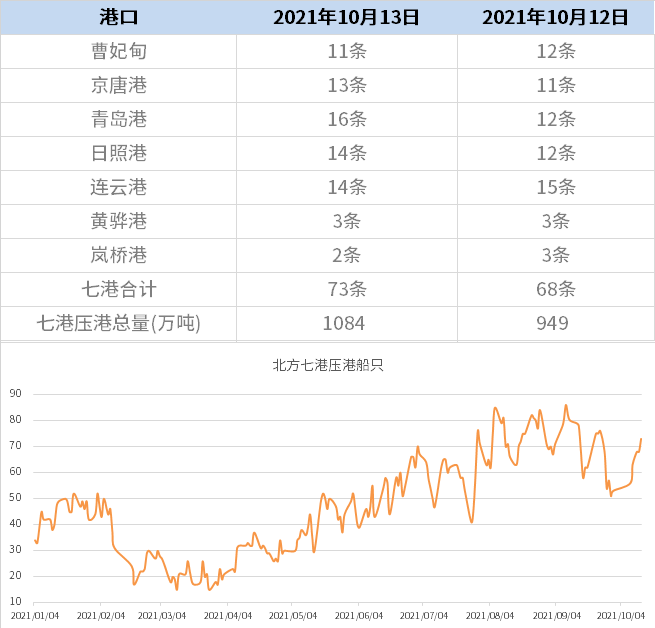
Task: Click the 68条 total for October 12
Action: click(x=556, y=289)
